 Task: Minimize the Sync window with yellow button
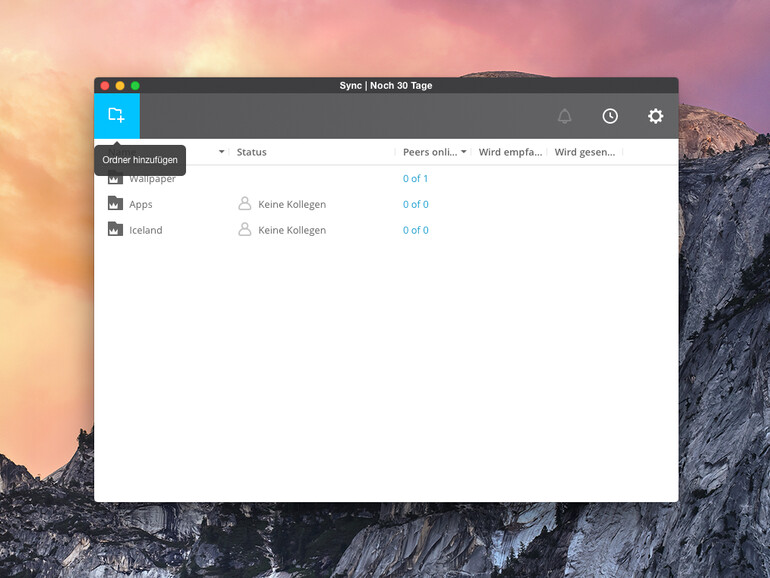[x=120, y=86]
